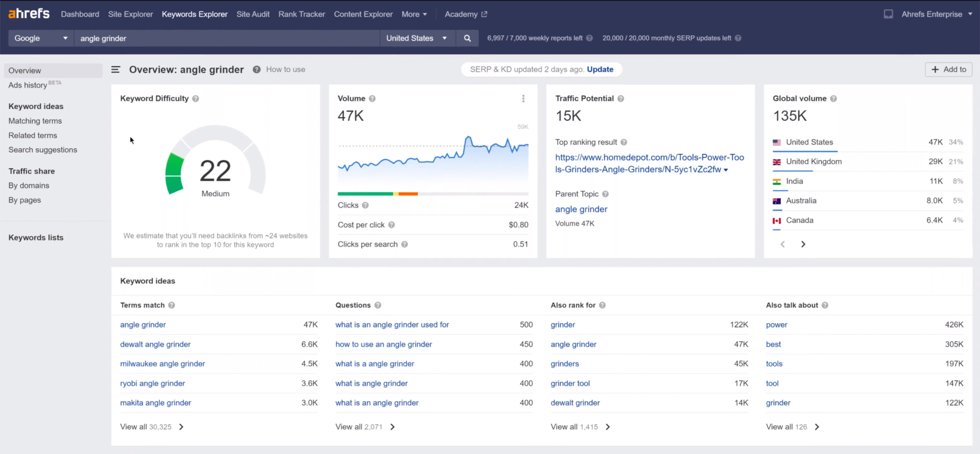Open the Content Explorer menu item
The width and height of the screenshot is (980, 454).
363,14
